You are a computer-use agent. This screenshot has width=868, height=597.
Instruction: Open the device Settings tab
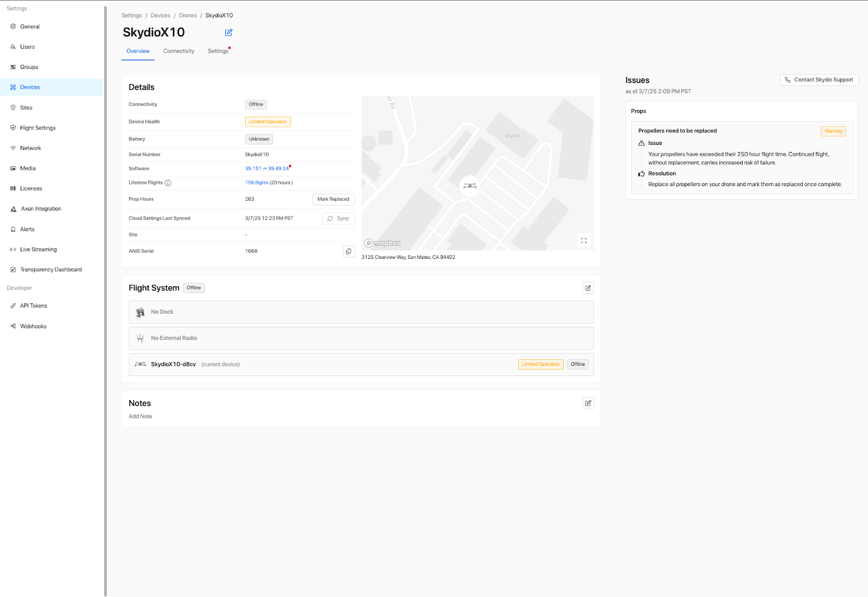(218, 51)
